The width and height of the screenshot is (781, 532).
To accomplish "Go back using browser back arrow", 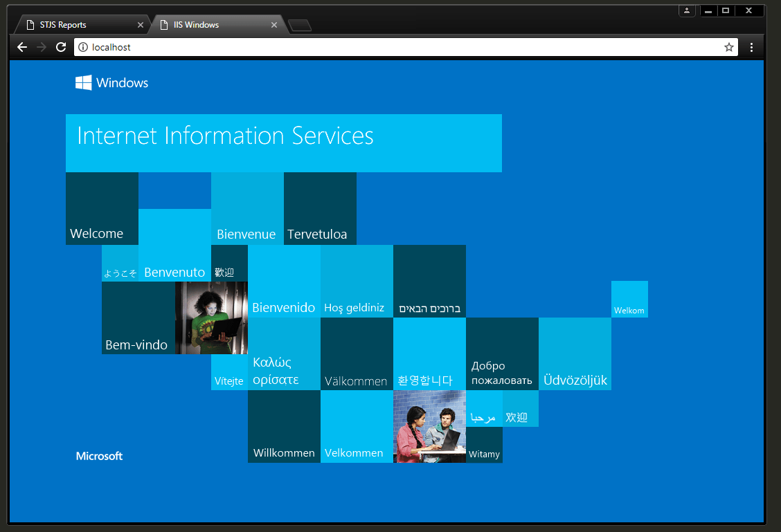I will (22, 47).
